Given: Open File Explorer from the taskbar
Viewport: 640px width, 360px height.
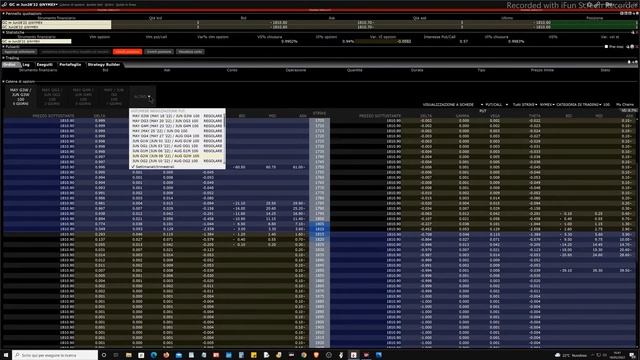Looking at the screenshot, I should click(x=129, y=355).
